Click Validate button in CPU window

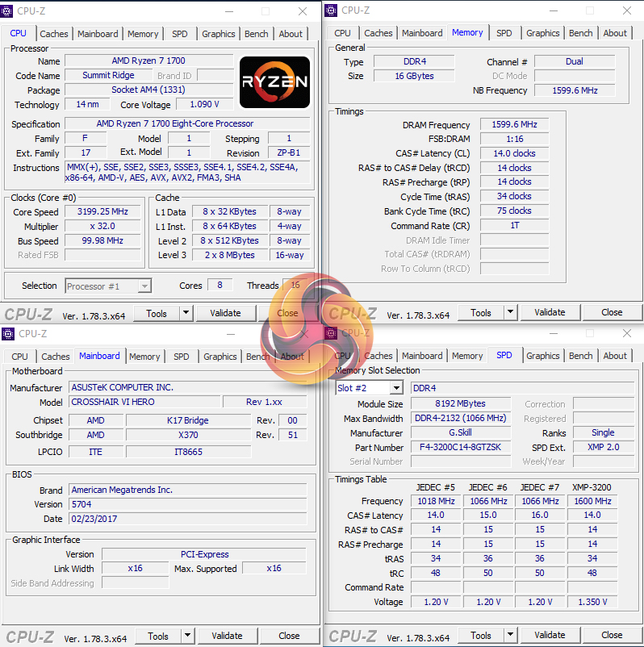point(225,313)
